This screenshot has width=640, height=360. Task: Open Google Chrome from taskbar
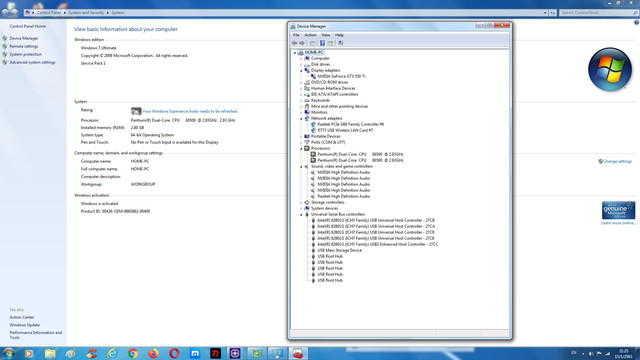coord(133,353)
